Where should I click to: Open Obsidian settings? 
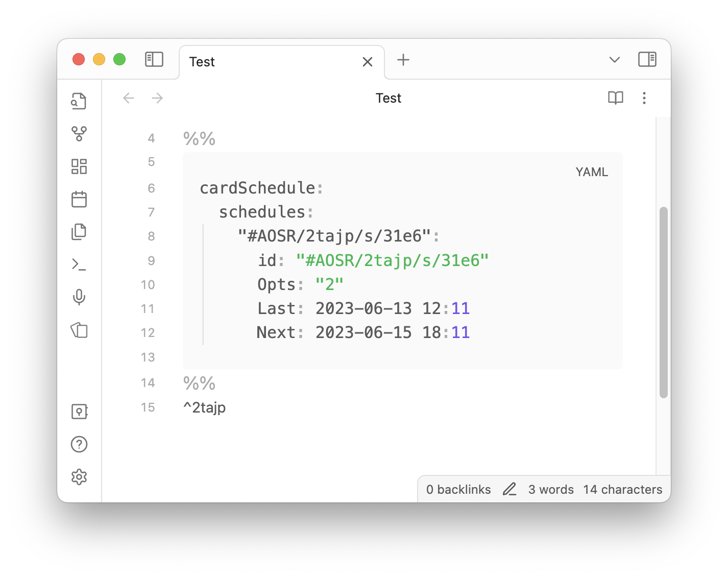pos(79,476)
